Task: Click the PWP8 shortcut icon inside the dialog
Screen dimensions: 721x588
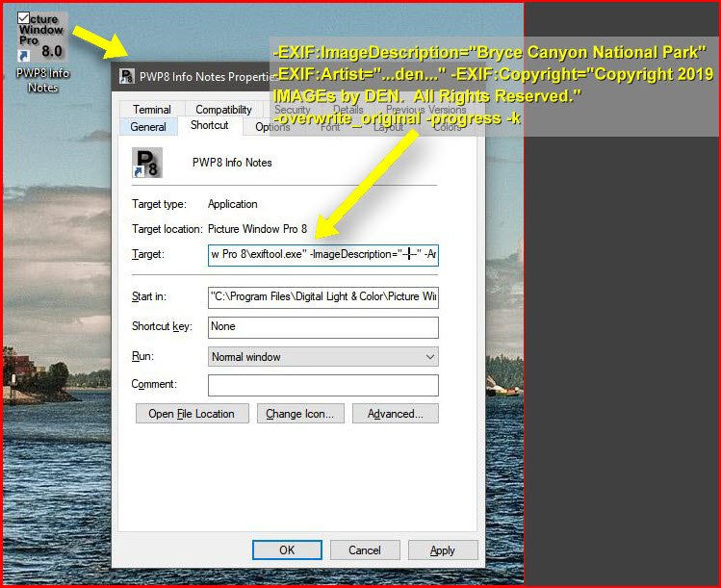Action: (148, 163)
